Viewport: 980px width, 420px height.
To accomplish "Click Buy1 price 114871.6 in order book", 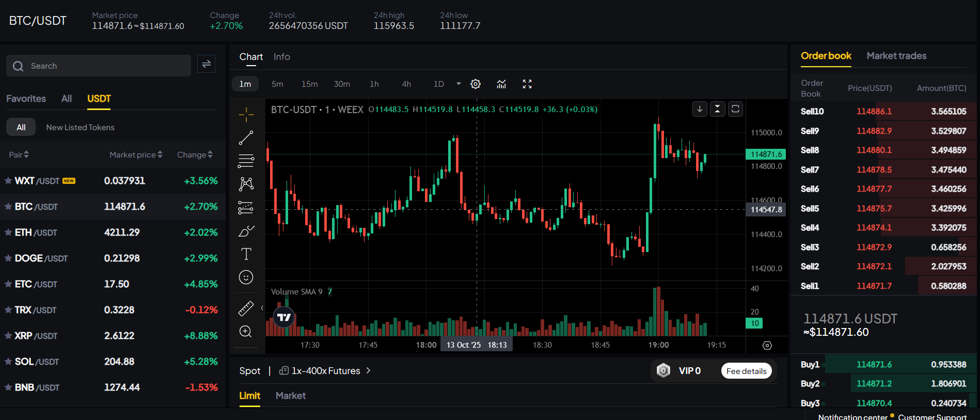I will 874,364.
